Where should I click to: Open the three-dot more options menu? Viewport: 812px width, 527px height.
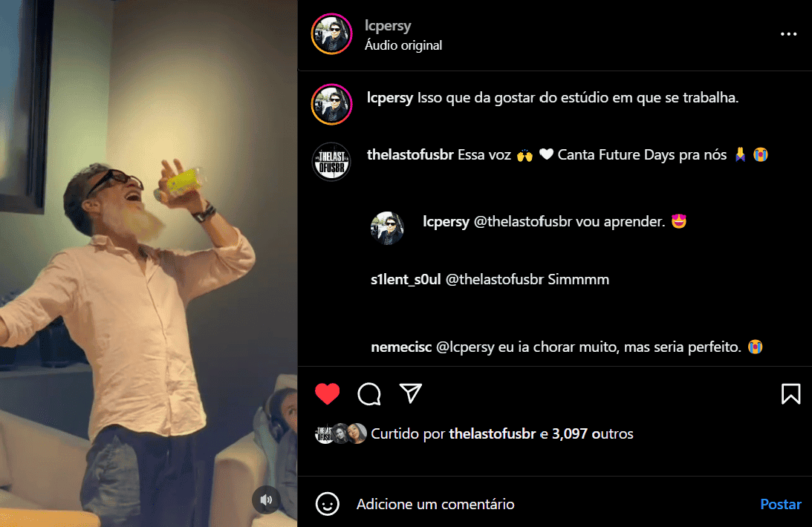pyautogui.click(x=788, y=34)
